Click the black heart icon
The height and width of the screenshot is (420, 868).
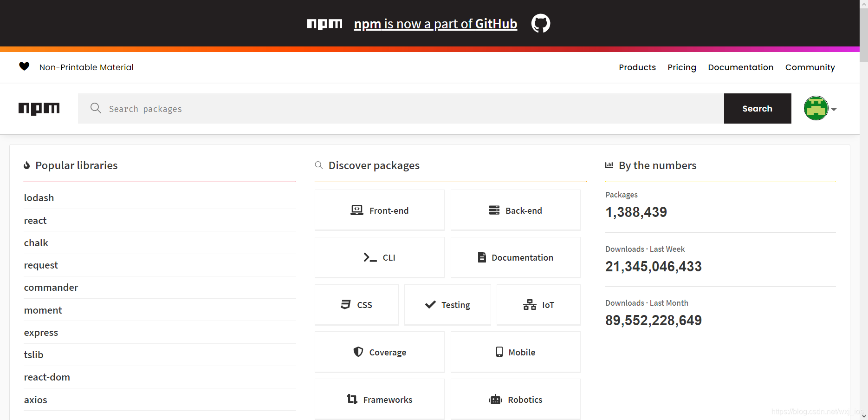click(24, 66)
